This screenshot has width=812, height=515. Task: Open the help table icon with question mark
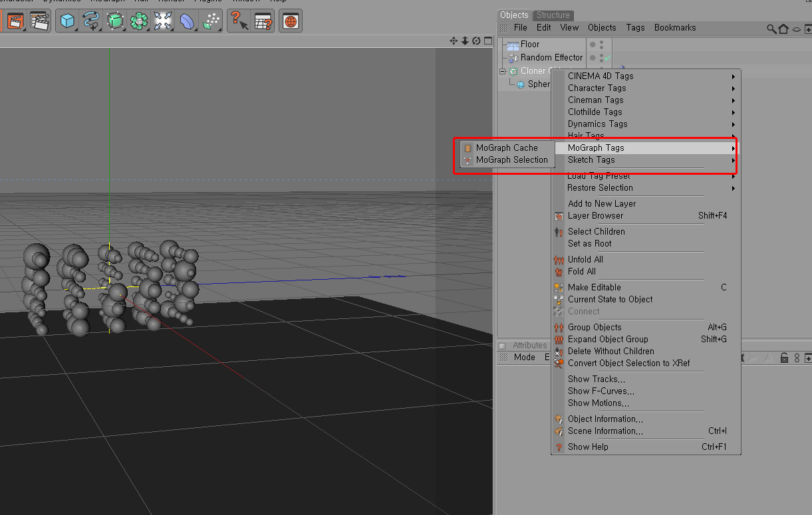263,21
